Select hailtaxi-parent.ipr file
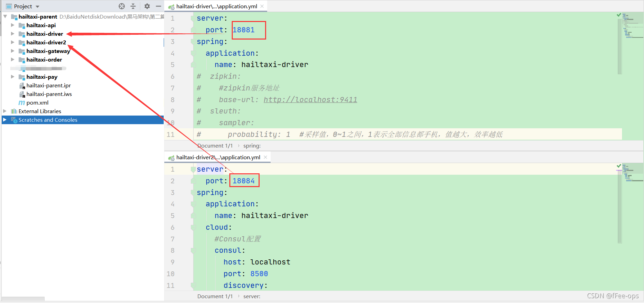The height and width of the screenshot is (303, 644). 48,85
